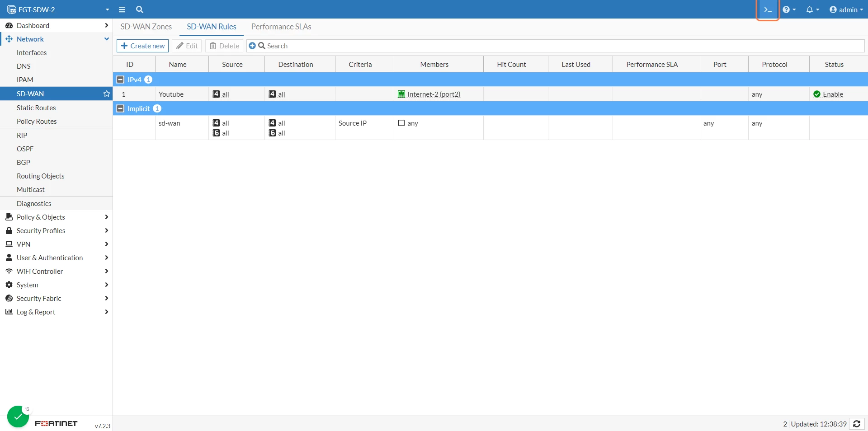This screenshot has width=868, height=431.
Task: Click the Edit button
Action: [x=187, y=46]
